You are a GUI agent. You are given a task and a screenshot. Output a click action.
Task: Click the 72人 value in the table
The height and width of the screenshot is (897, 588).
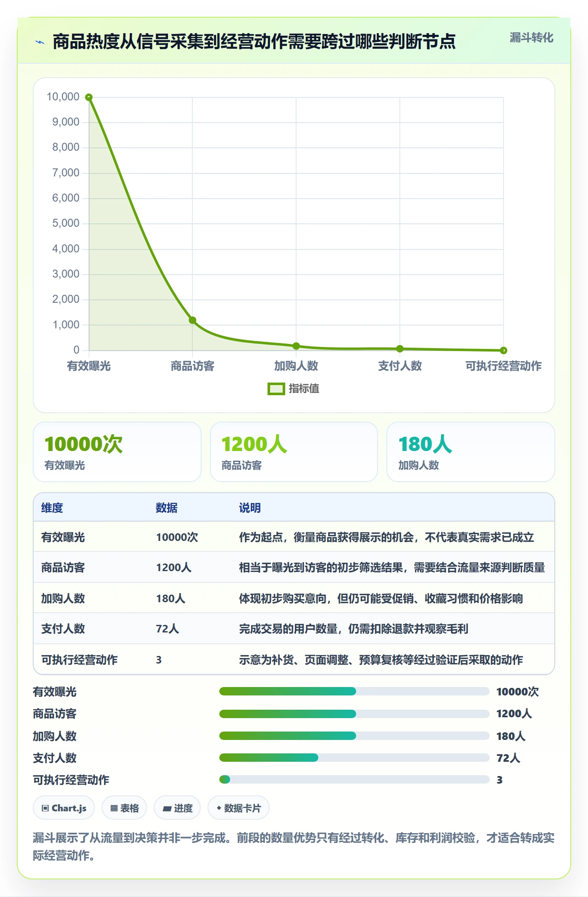click(168, 629)
